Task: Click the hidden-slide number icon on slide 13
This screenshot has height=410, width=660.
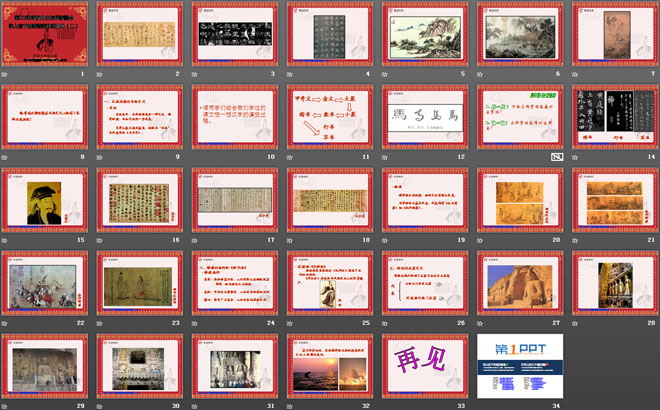Action: (556, 157)
